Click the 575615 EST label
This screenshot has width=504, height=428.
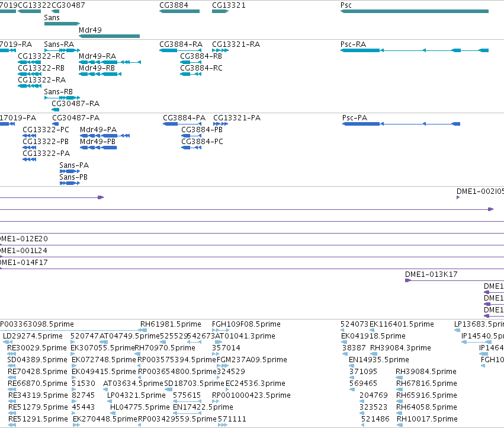187,395
